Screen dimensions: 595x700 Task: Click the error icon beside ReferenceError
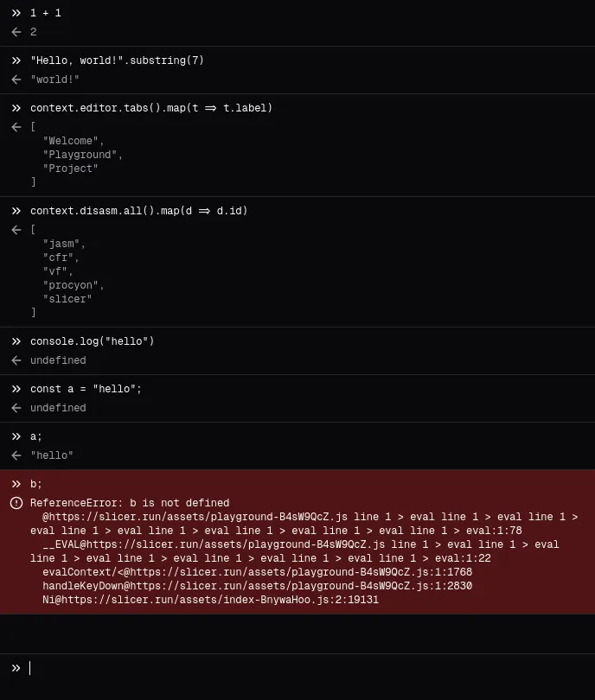(x=16, y=503)
